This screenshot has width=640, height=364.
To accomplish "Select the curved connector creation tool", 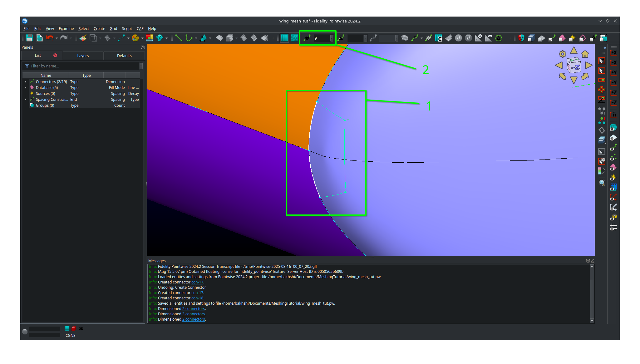I will pos(188,38).
